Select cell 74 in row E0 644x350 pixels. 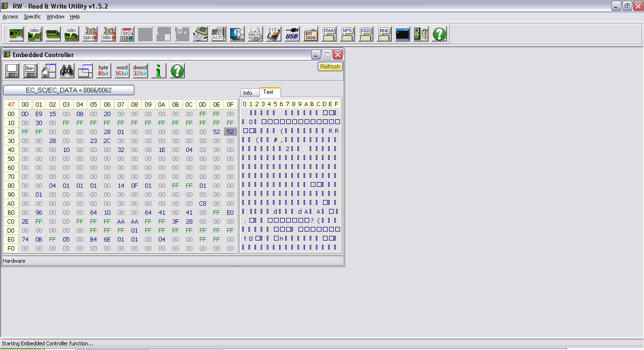point(25,239)
